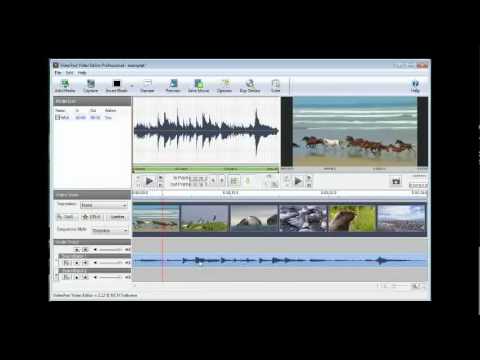This screenshot has height=360, width=480.
Task: Select the last coastline clip thumbnail
Action: tap(401, 218)
